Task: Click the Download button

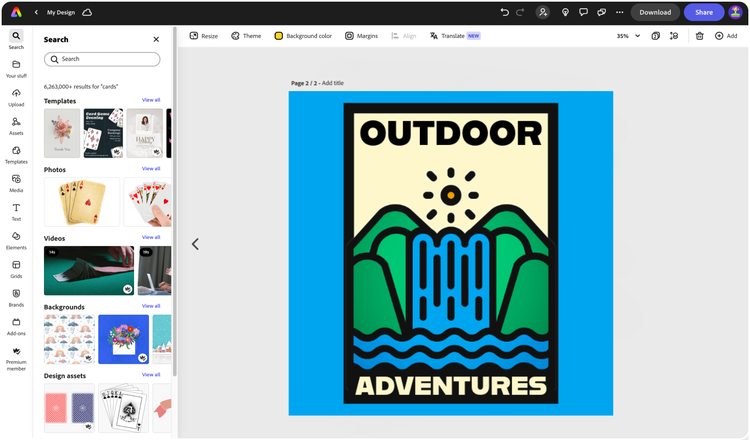Action: pyautogui.click(x=655, y=12)
